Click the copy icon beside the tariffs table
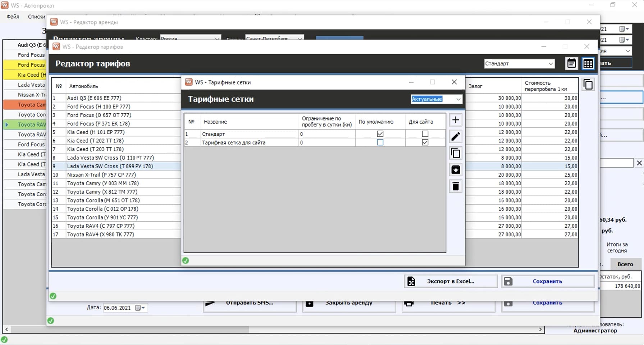 coord(588,85)
